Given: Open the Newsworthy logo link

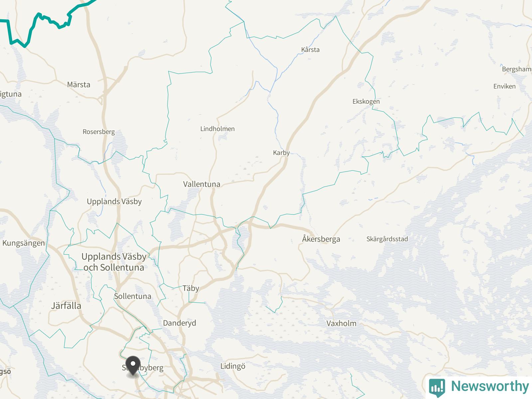Looking at the screenshot, I should pyautogui.click(x=479, y=387).
